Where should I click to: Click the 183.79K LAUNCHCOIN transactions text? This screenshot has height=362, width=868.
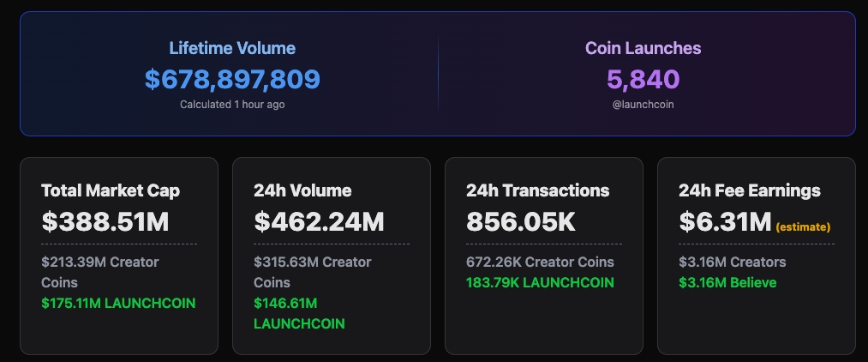pyautogui.click(x=541, y=283)
